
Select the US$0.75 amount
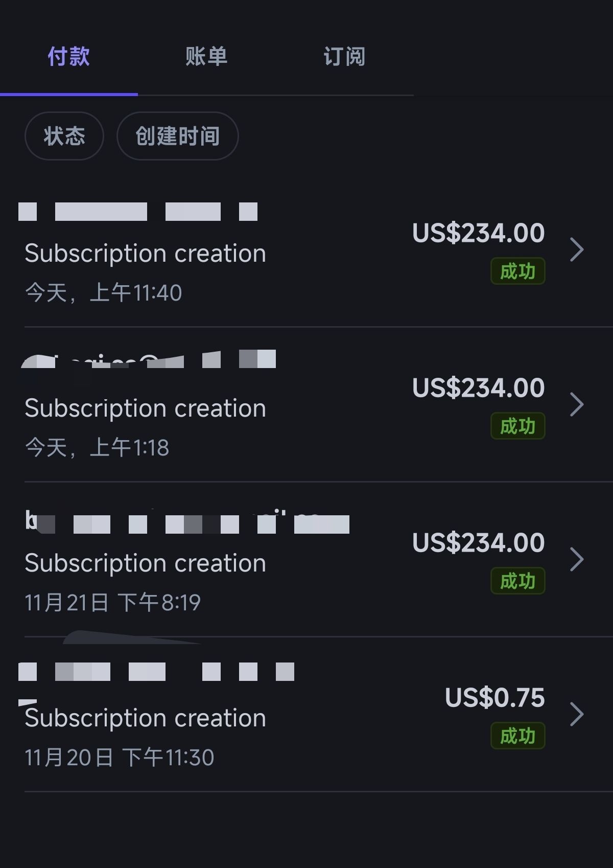coord(494,698)
